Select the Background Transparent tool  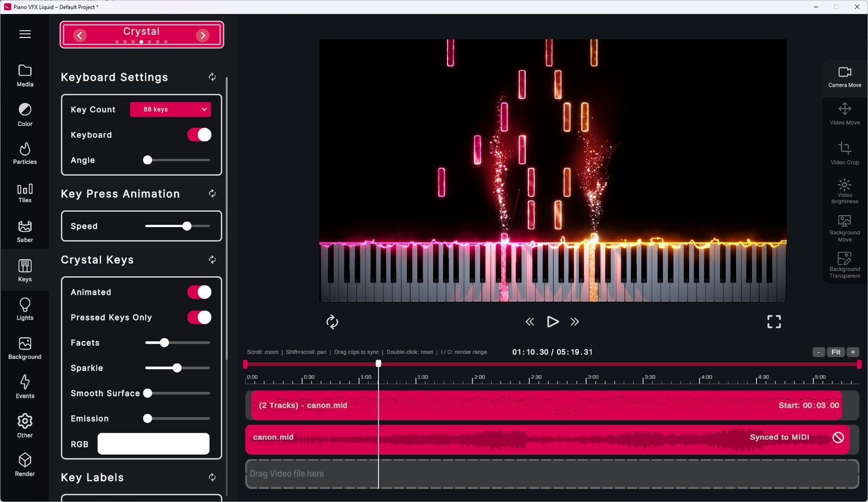(x=845, y=265)
